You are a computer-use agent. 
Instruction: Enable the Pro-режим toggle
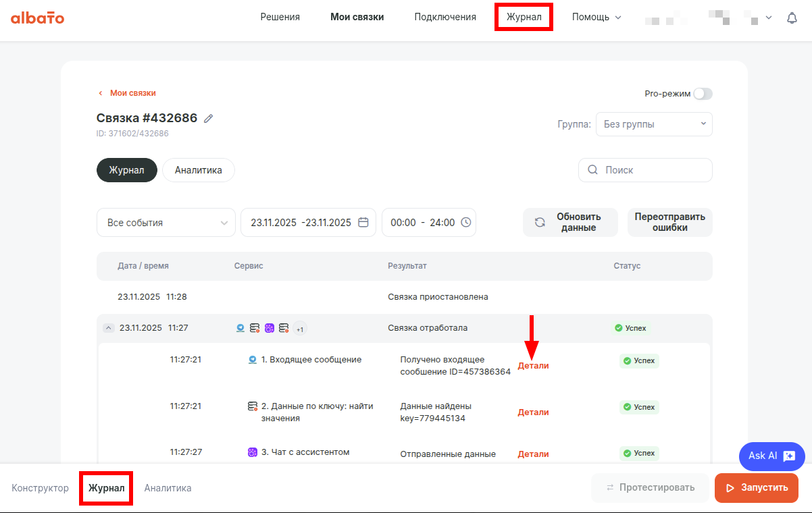pos(703,94)
